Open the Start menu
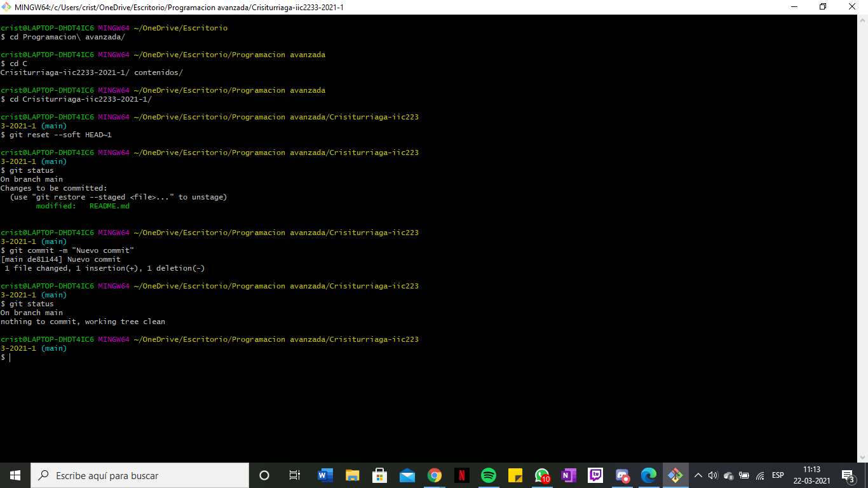This screenshot has height=488, width=868. pos(13,475)
